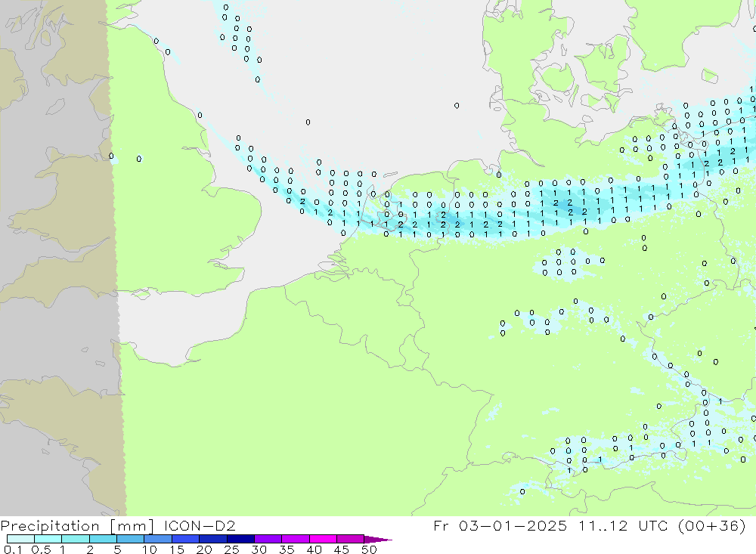Image resolution: width=756 pixels, height=554 pixels.
Task: Click the 0.1–0.5 mm legend color swatch
Action: 20,539
